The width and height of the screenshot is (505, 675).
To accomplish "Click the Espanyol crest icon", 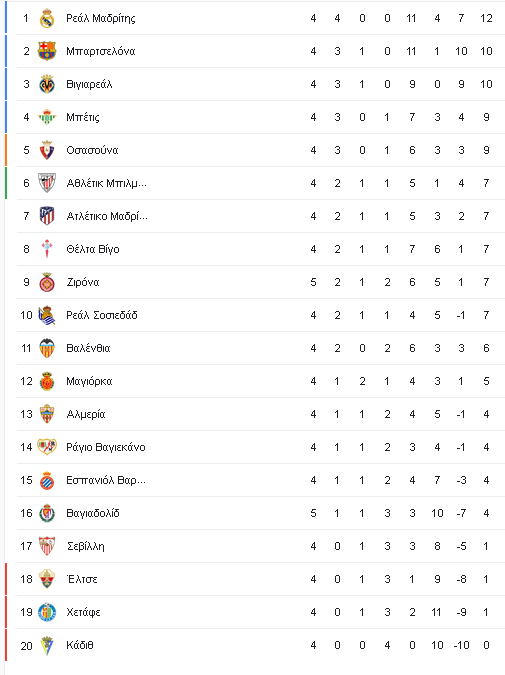I will 46,480.
